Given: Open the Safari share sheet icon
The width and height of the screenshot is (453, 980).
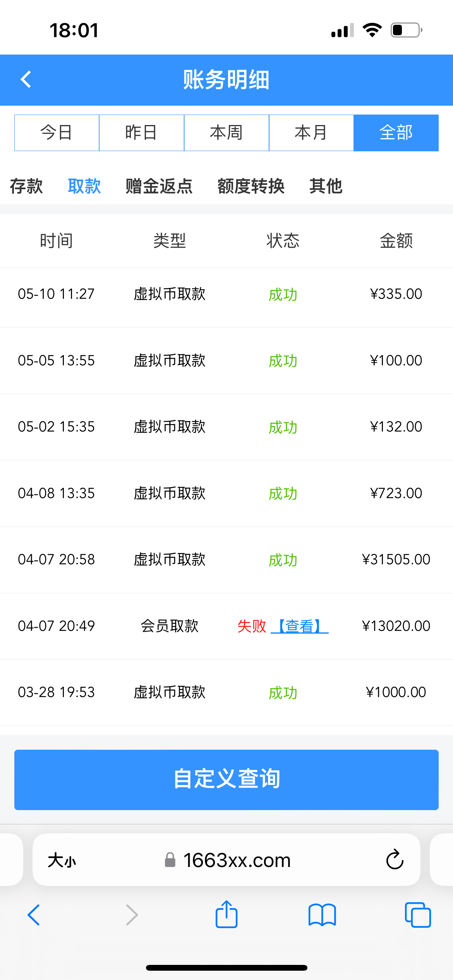Looking at the screenshot, I should (226, 915).
